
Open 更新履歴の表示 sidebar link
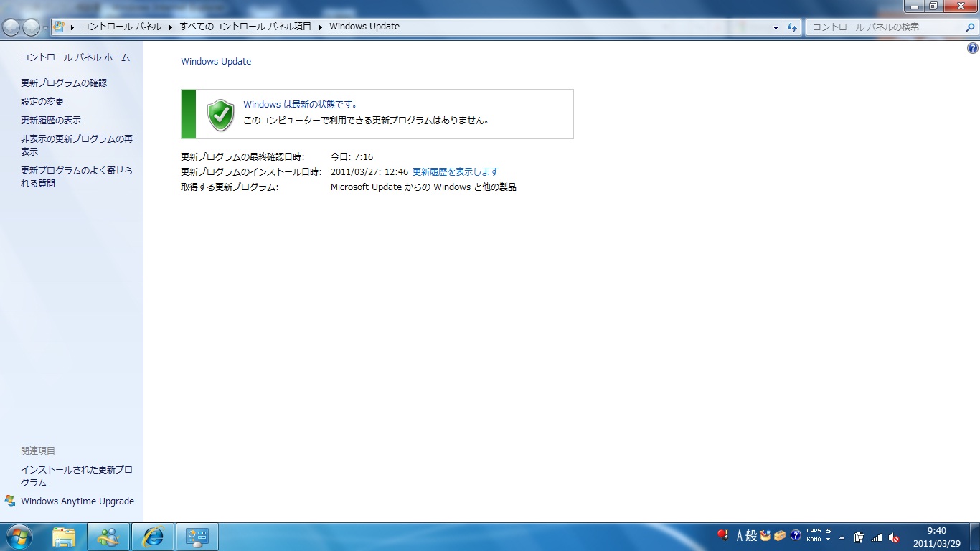51,121
